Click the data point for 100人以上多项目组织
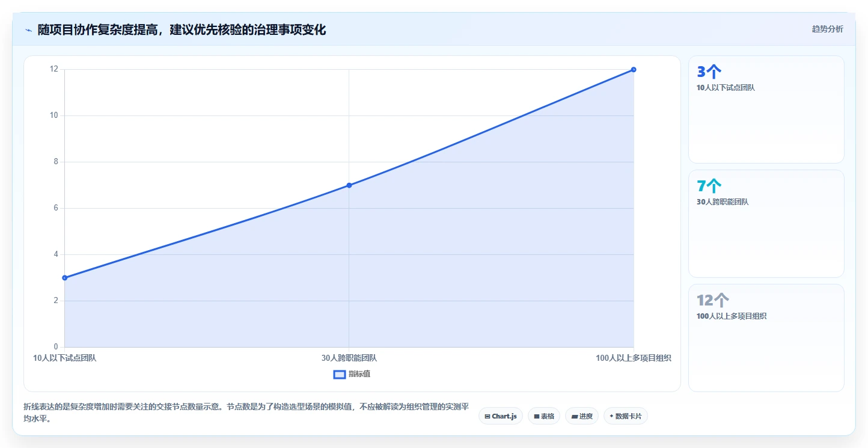The image size is (868, 448). [634, 70]
